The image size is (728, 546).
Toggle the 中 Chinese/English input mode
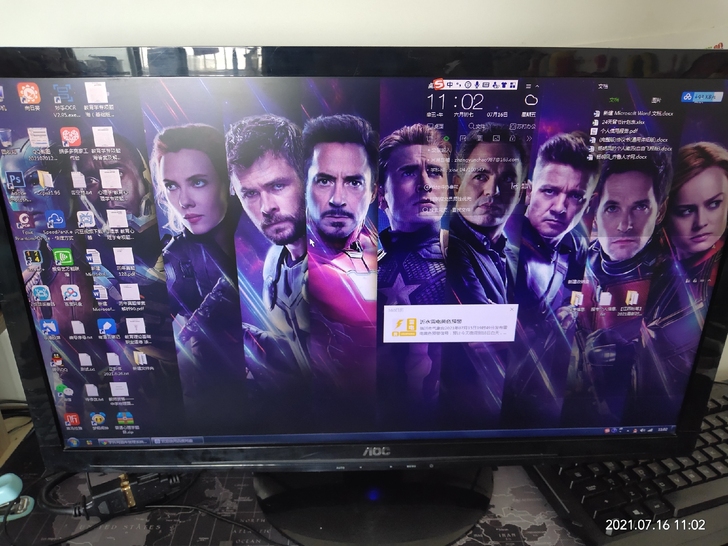tap(449, 84)
